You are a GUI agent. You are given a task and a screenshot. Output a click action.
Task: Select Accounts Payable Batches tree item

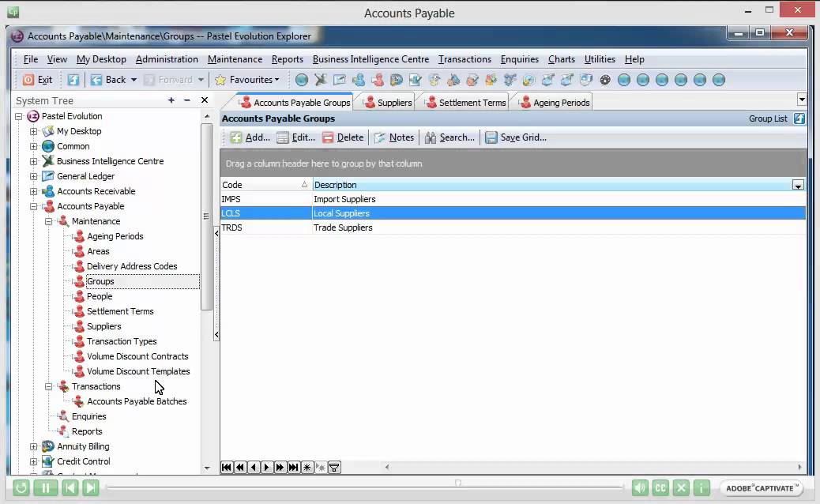pos(137,401)
